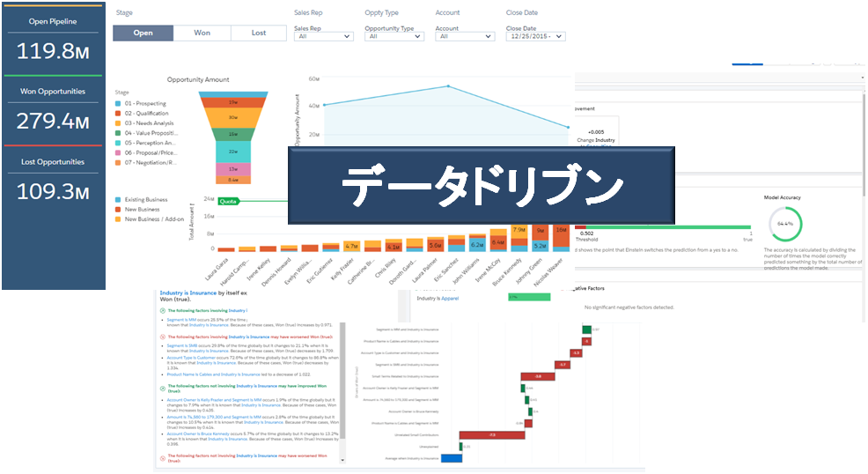This screenshot has height=474, width=868.
Task: Select the Open stage toggle
Action: [x=143, y=33]
